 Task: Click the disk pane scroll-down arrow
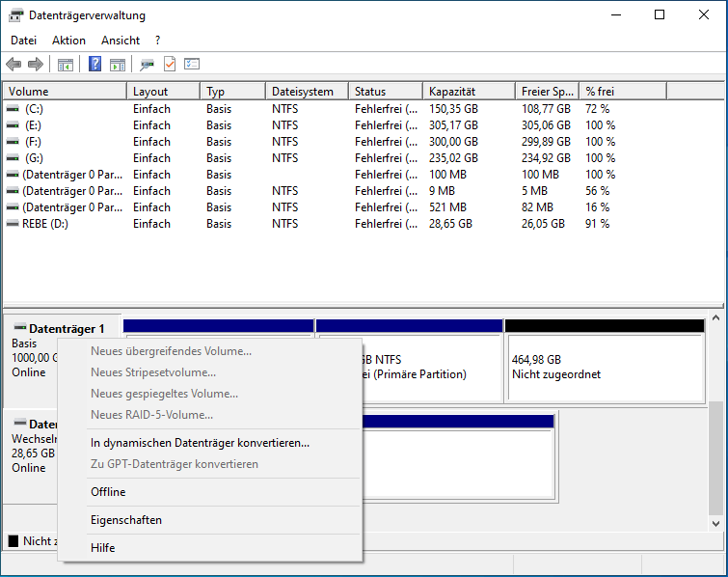pyautogui.click(x=715, y=522)
